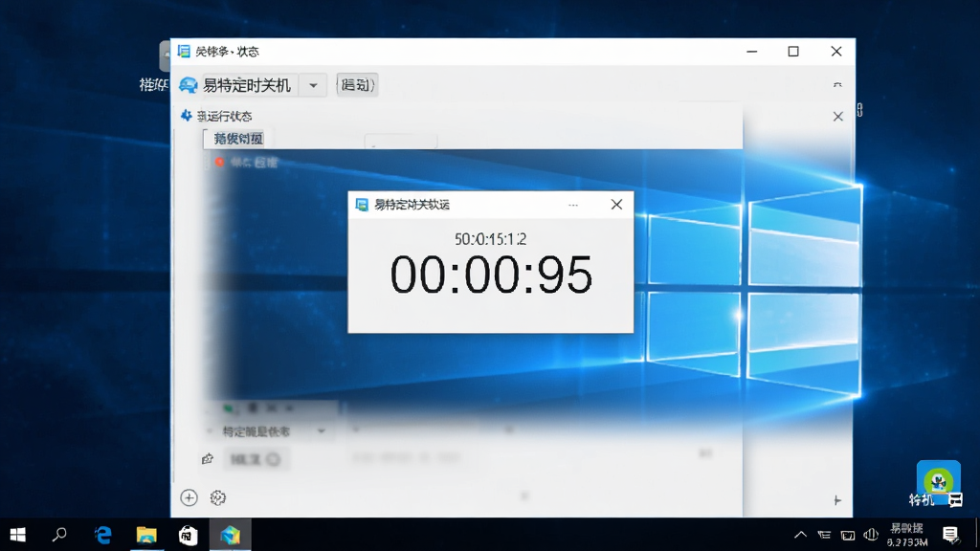Viewport: 980px width, 551px height.
Task: Click the volume tray icon
Action: click(871, 535)
